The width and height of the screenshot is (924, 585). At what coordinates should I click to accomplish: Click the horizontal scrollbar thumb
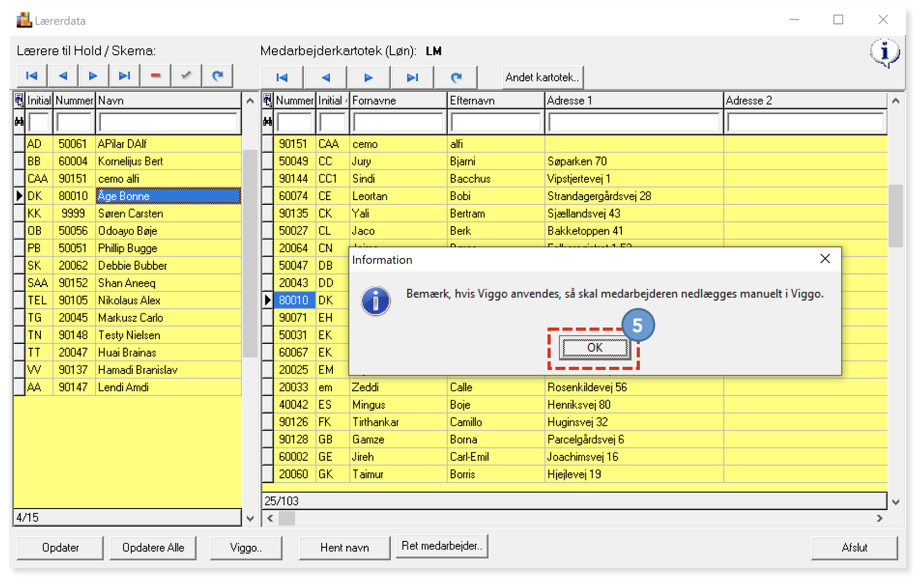click(x=287, y=518)
